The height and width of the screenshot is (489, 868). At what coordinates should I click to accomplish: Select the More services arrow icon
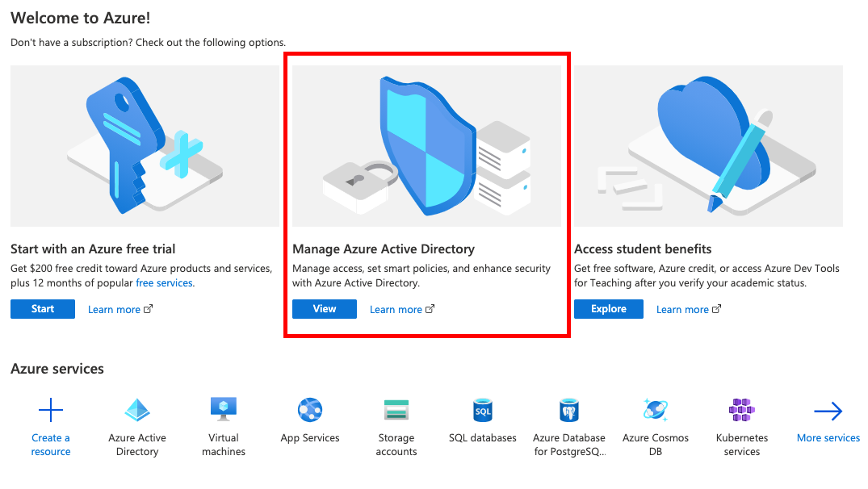tap(828, 412)
